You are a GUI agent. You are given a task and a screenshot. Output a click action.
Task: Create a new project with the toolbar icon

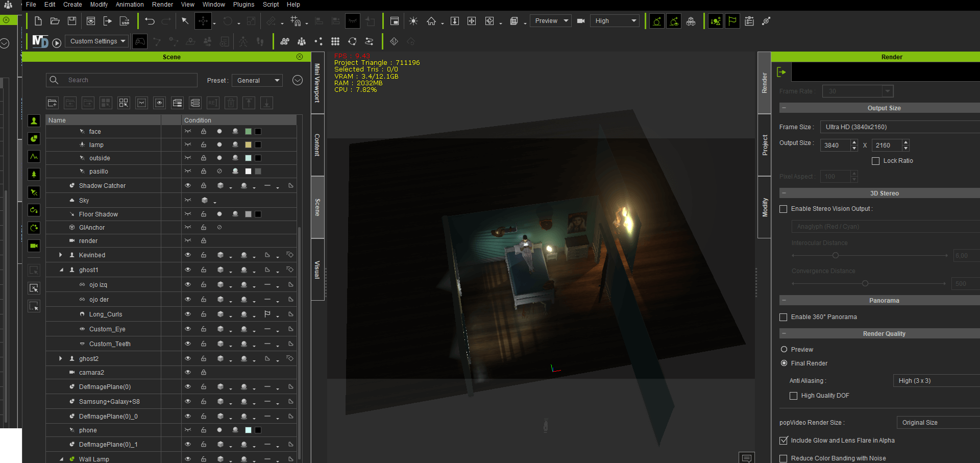(x=38, y=21)
